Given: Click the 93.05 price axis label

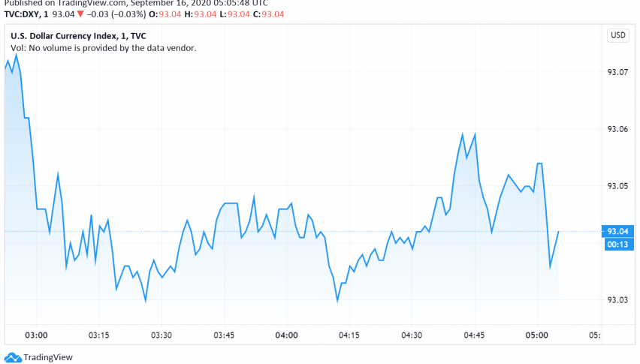Looking at the screenshot, I should pyautogui.click(x=617, y=186).
